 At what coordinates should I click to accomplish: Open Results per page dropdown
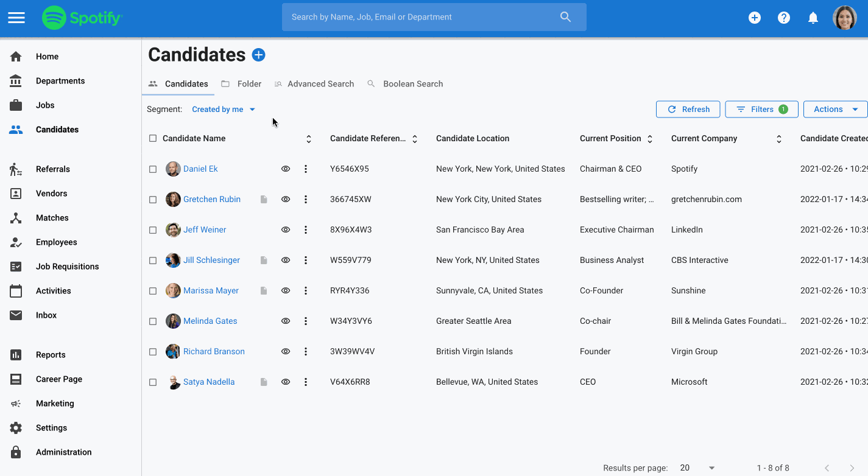697,468
